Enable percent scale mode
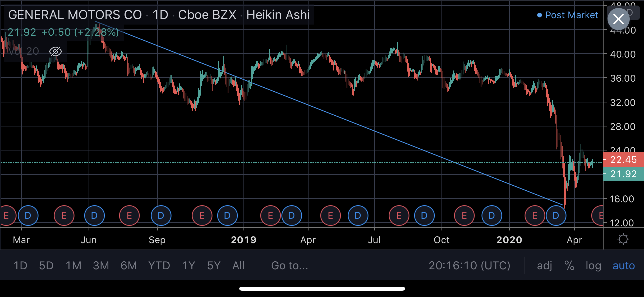 click(x=569, y=266)
